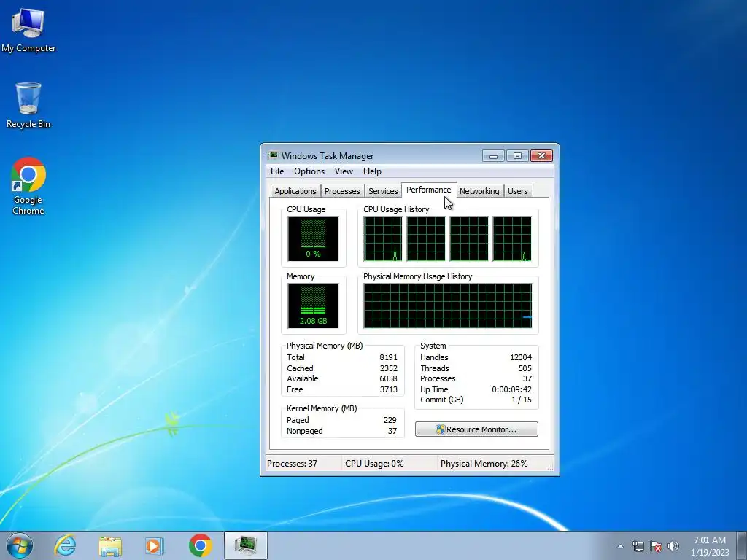747x560 pixels.
Task: Click status bar Physical Memory: 26%
Action: click(x=484, y=463)
